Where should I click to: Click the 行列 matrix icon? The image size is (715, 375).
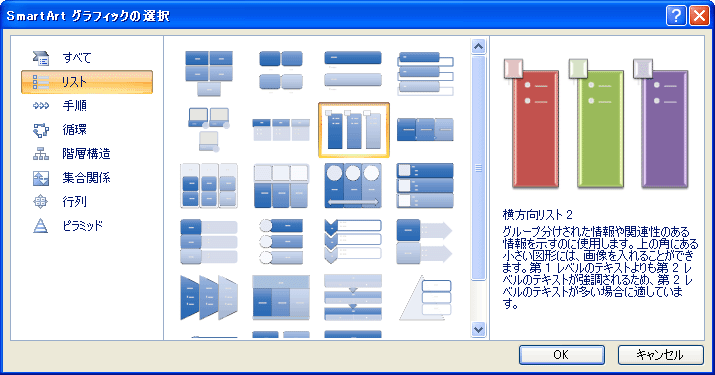click(41, 202)
